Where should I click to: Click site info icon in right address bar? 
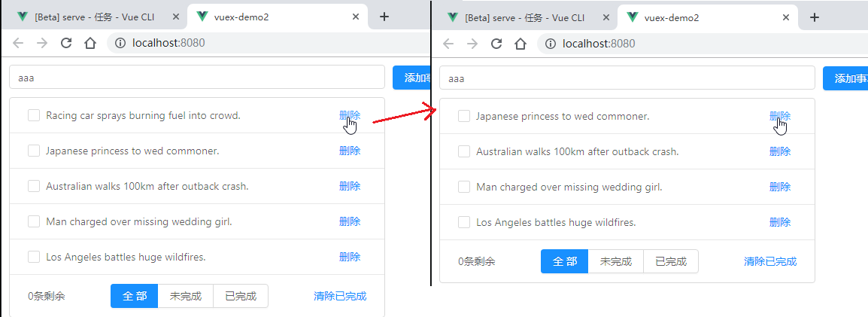tap(551, 44)
